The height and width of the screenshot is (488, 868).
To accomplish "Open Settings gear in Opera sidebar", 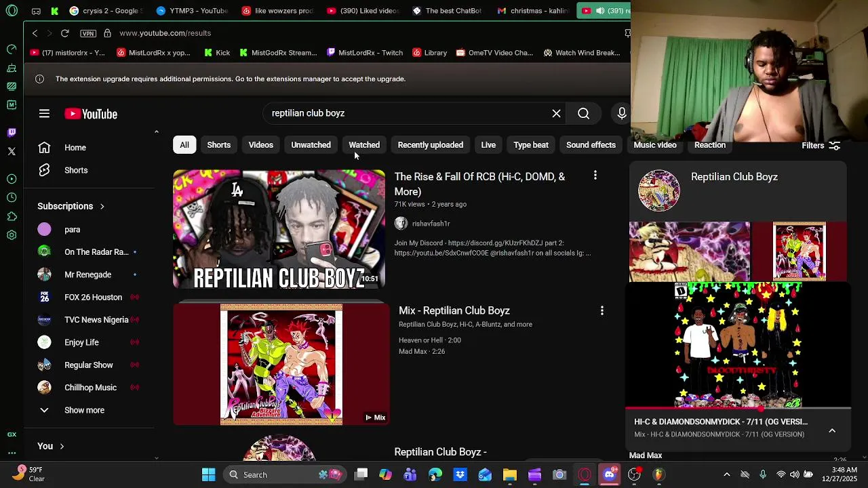I will point(12,235).
